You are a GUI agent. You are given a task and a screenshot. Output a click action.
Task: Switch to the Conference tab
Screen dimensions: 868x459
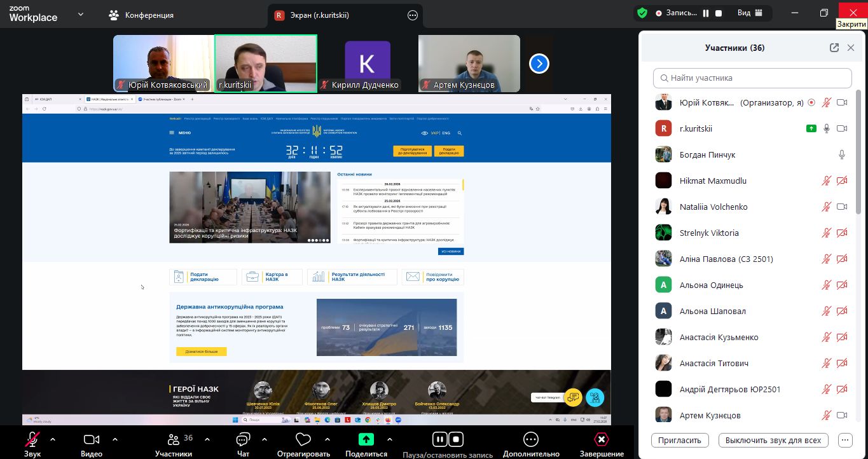[x=141, y=15]
